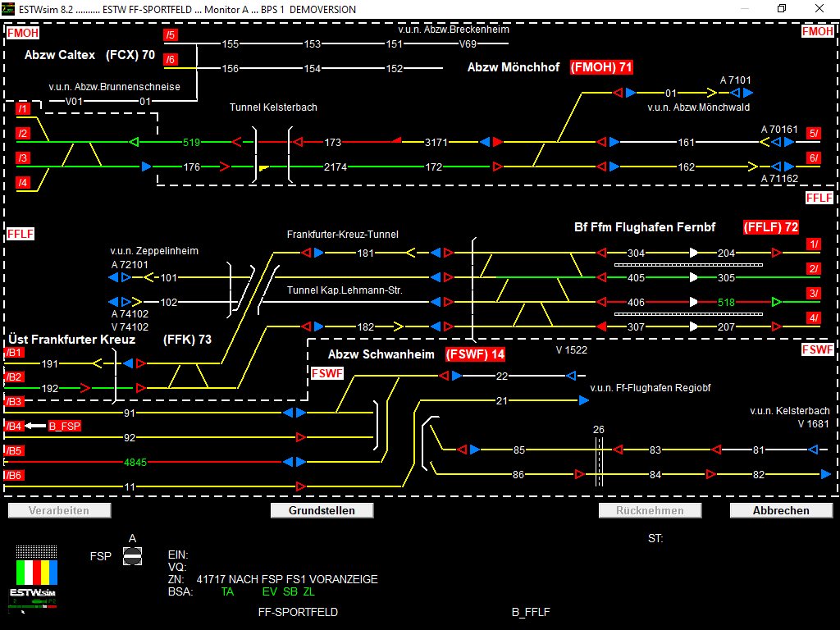The width and height of the screenshot is (840, 630).
Task: Select the green outlined triangle right of 518
Action: point(776,303)
